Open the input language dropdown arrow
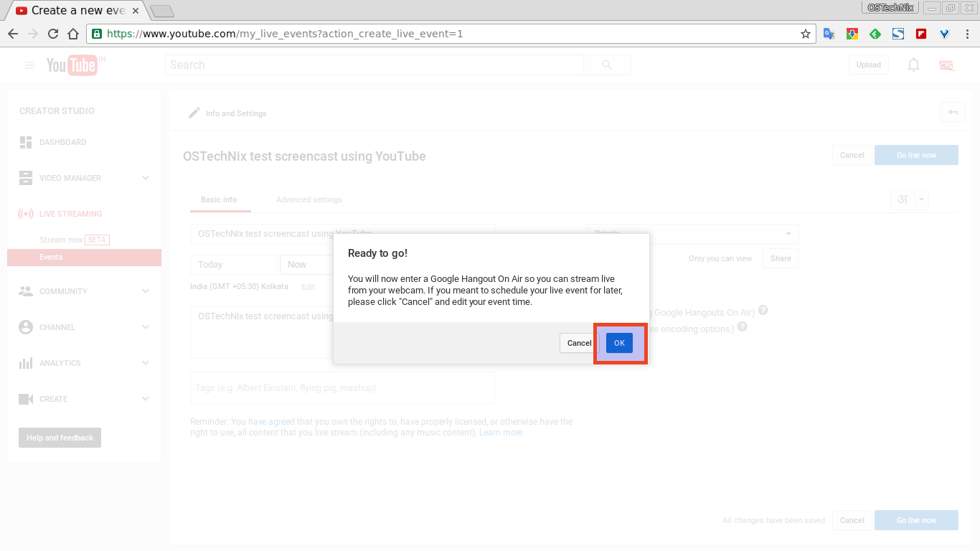980x551 pixels. tap(921, 199)
